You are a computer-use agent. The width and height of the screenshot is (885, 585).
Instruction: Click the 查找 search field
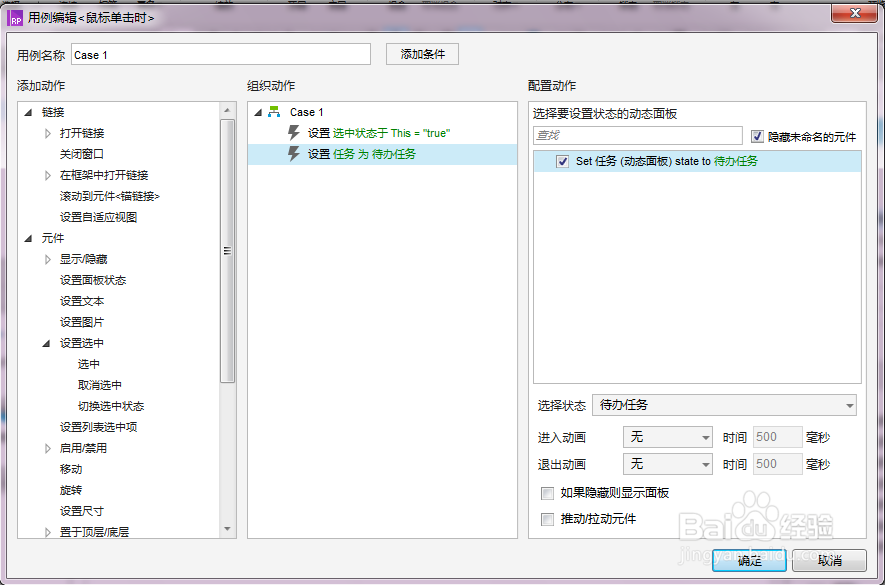638,136
